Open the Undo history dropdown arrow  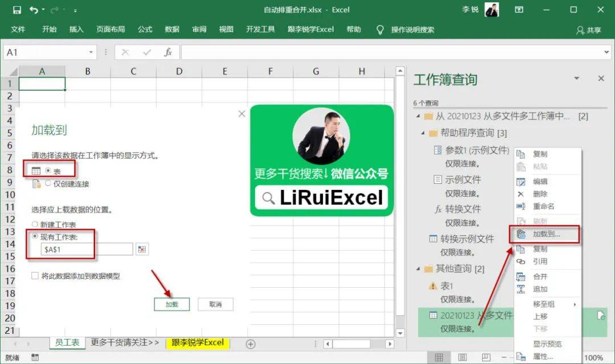[x=43, y=10]
